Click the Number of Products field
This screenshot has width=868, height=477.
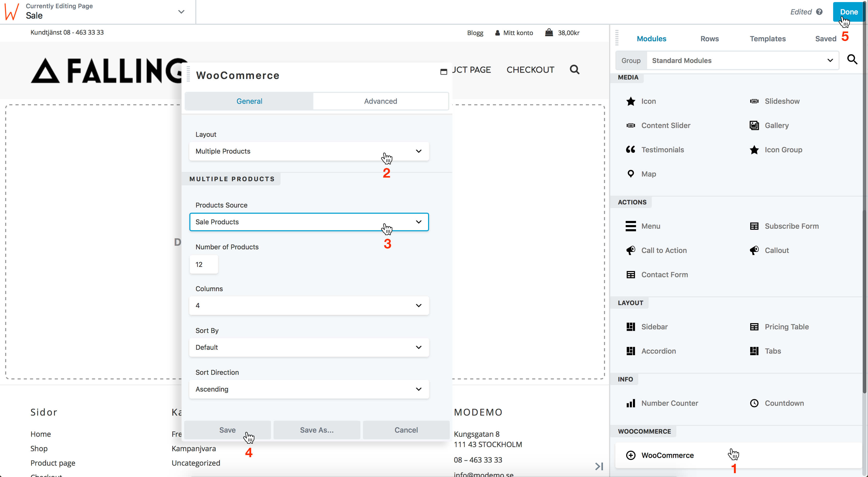(204, 264)
